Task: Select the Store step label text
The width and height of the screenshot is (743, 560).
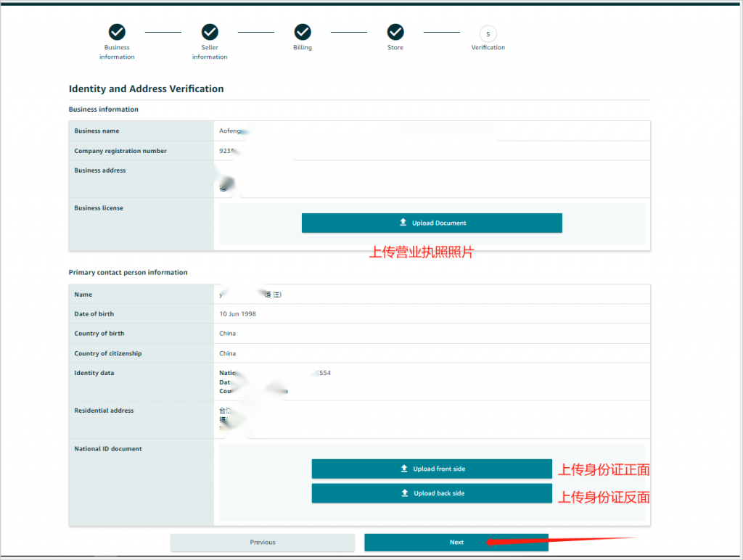Action: tap(395, 48)
